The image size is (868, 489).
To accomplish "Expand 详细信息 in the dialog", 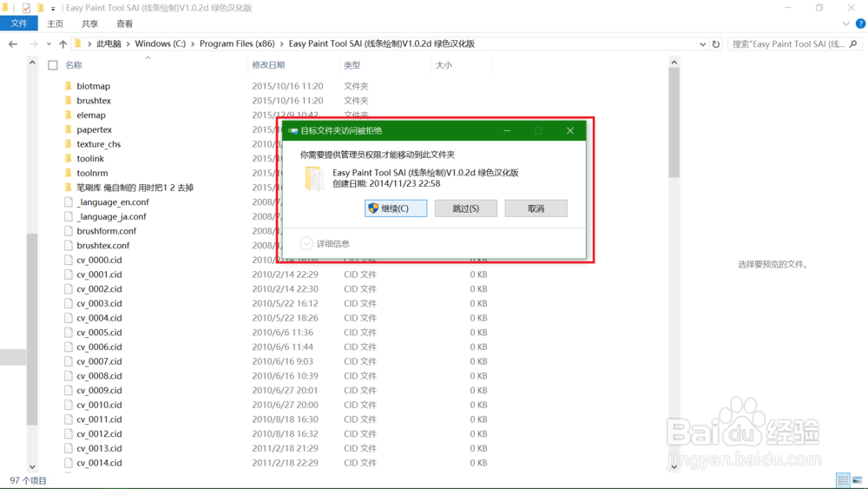I will click(325, 243).
